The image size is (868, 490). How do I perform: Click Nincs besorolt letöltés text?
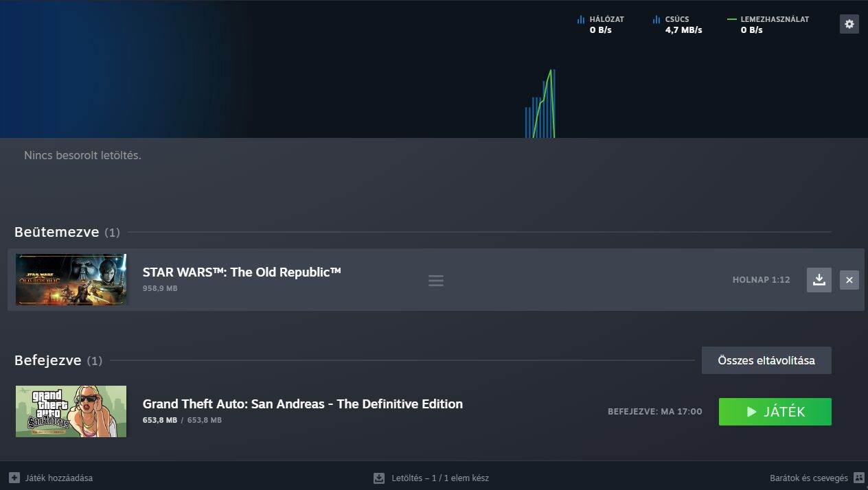coord(82,155)
